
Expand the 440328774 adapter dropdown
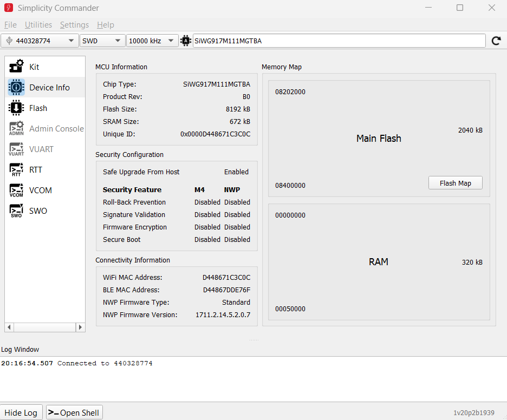point(40,41)
